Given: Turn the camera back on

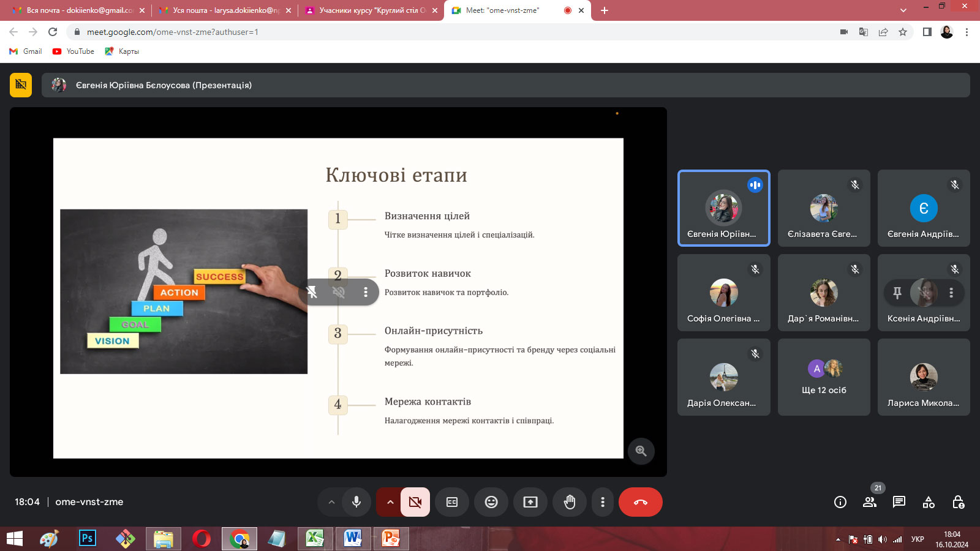Looking at the screenshot, I should click(x=415, y=502).
